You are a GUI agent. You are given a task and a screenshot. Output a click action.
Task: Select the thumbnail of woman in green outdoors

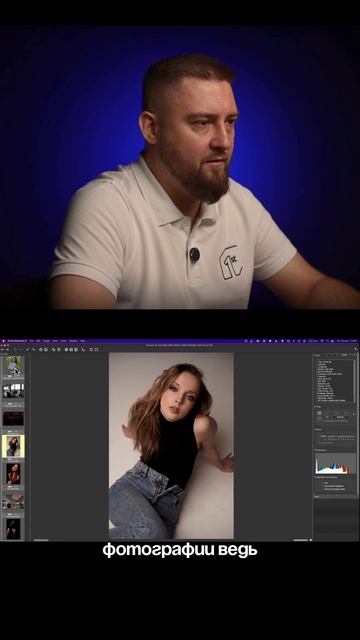tap(13, 365)
